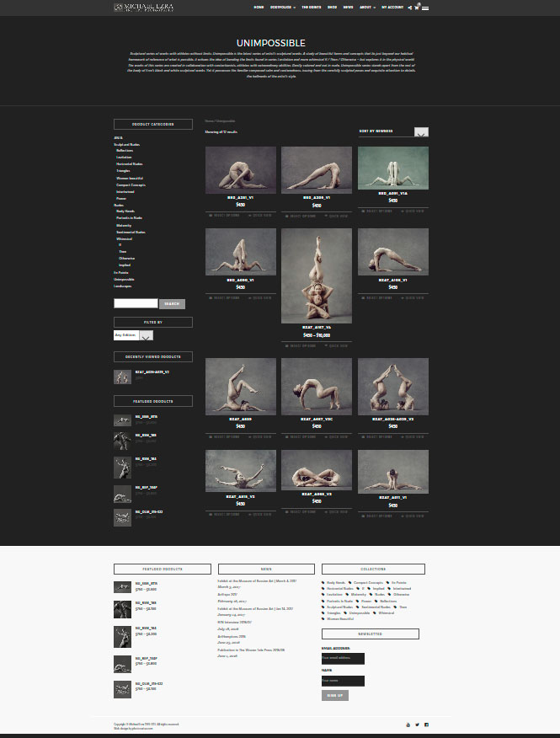
Task: Open the YouTube icon in the footer
Action: click(x=408, y=725)
